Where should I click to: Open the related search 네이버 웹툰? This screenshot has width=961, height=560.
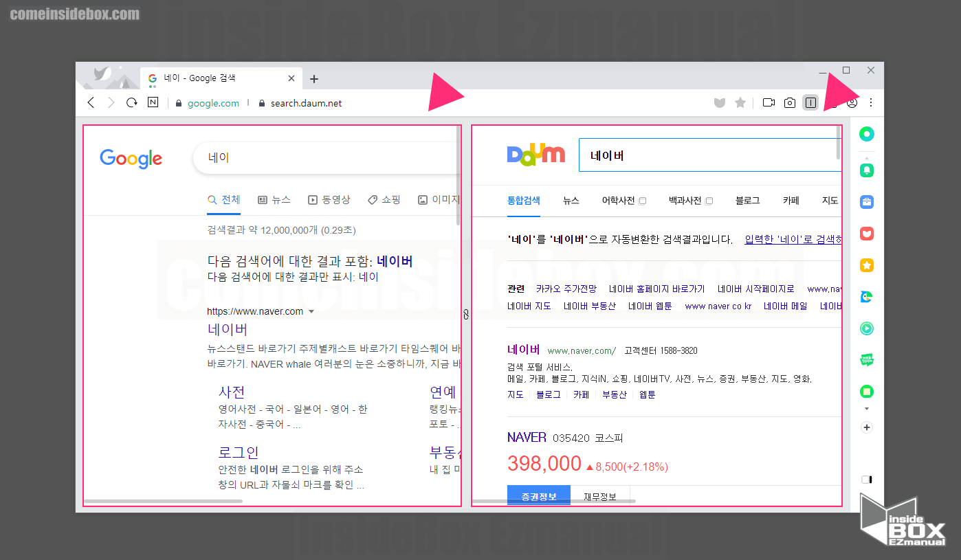coord(650,306)
